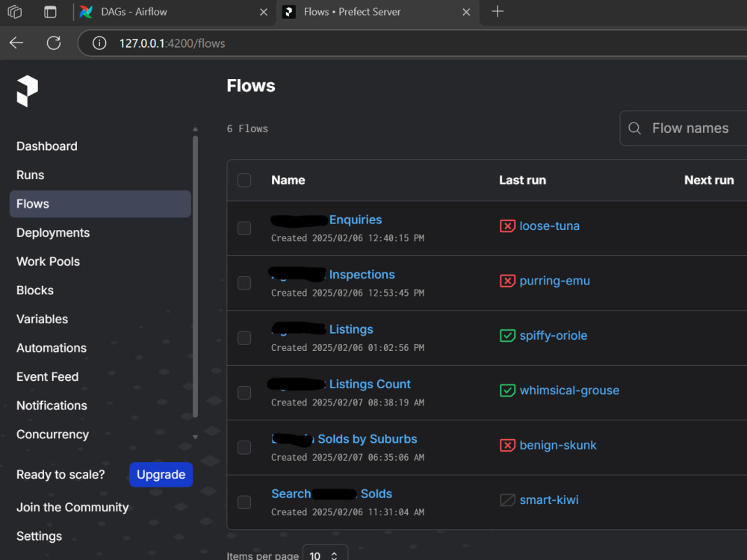Open the loose-tuna run link
The height and width of the screenshot is (560, 747).
point(549,225)
